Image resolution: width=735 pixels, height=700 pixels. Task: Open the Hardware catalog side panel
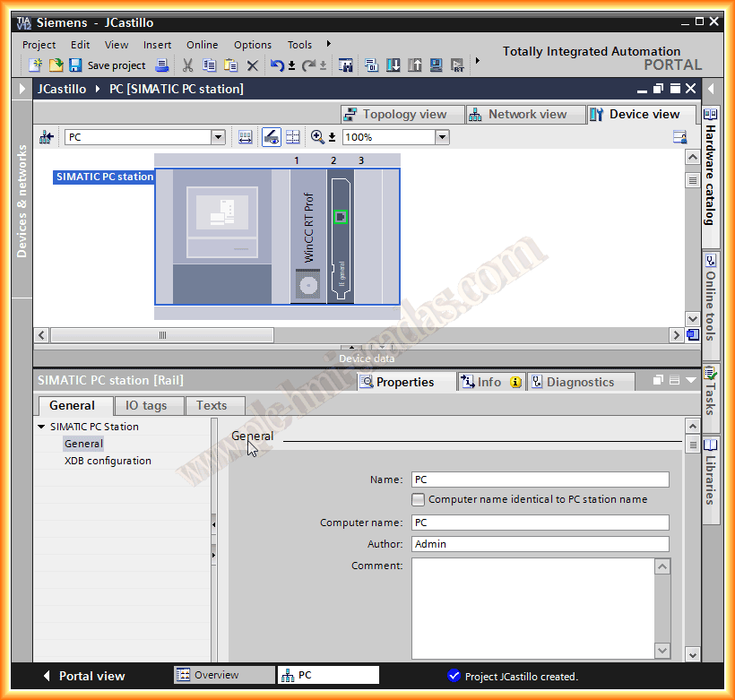[x=711, y=168]
